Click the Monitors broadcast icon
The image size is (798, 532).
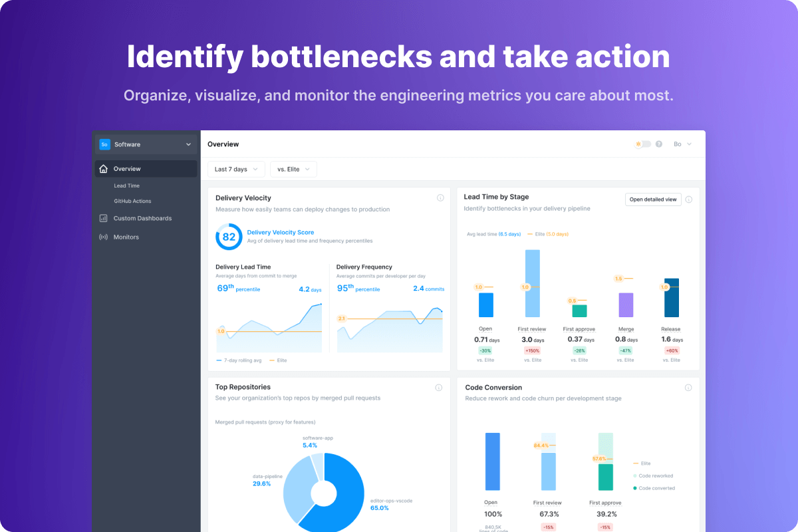(x=103, y=237)
